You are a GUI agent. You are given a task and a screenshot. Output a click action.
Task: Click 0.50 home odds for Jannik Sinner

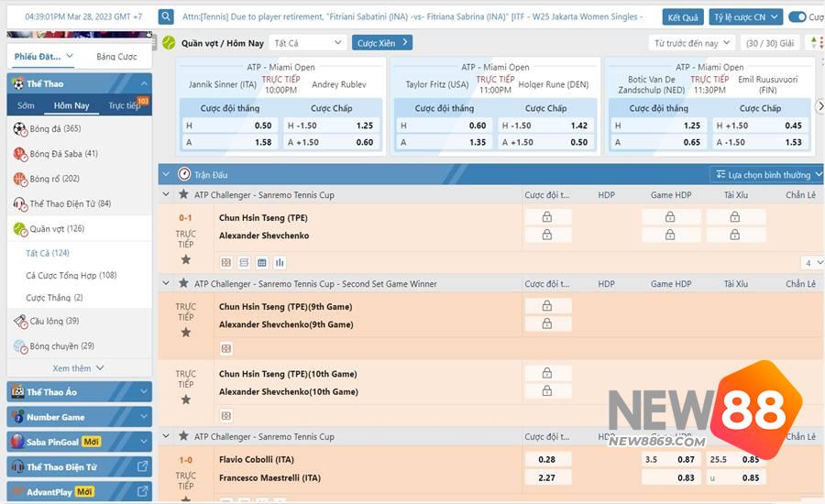point(230,126)
